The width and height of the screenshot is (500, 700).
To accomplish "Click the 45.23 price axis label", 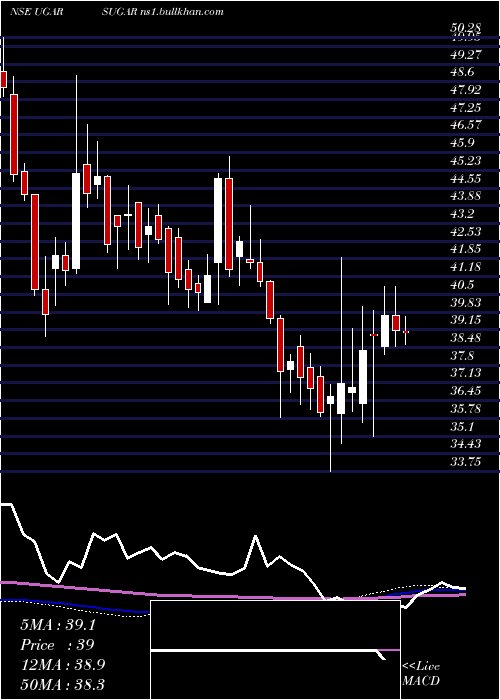I will pos(467,161).
